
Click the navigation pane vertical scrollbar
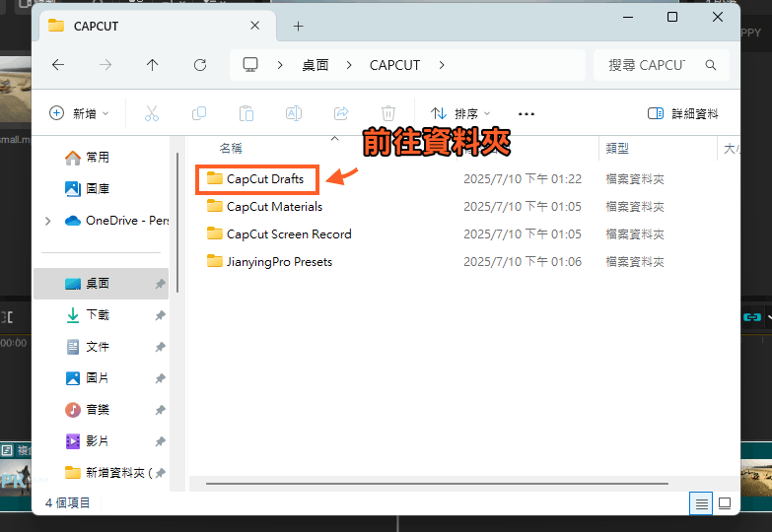(177, 223)
